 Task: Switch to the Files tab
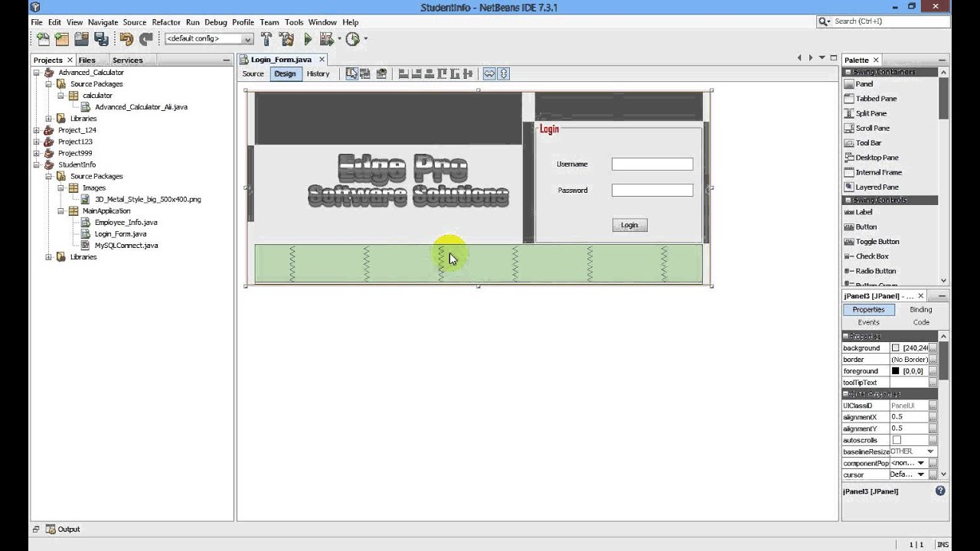87,60
